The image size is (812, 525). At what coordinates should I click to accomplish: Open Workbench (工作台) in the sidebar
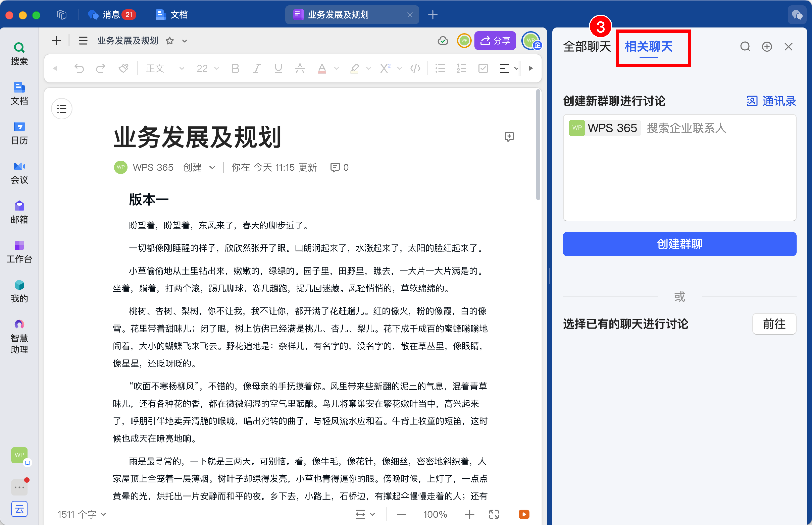(x=19, y=252)
